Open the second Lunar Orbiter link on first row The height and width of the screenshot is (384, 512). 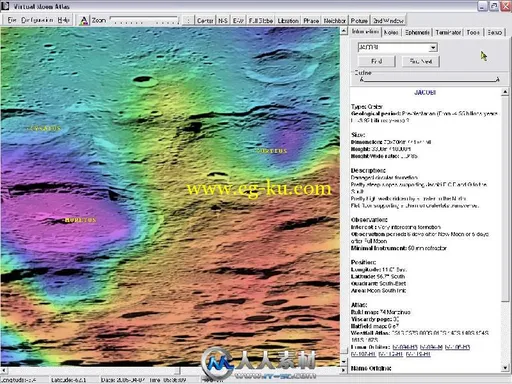pos(431,347)
